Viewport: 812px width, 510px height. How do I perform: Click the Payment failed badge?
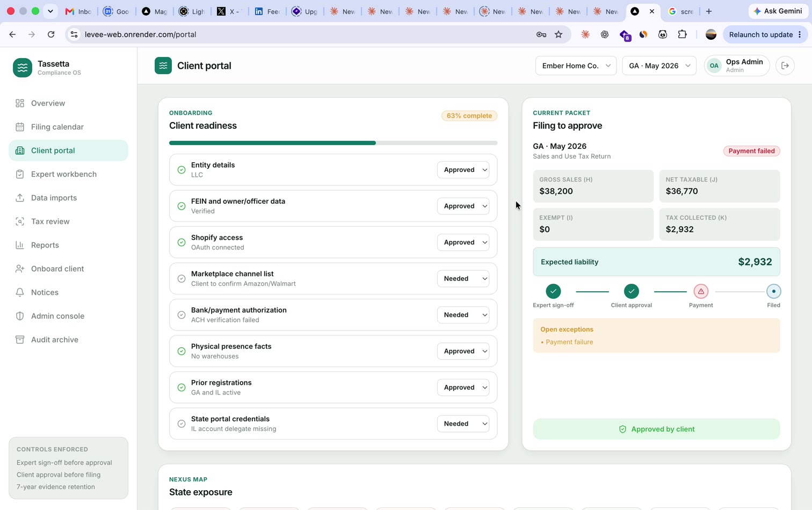751,151
